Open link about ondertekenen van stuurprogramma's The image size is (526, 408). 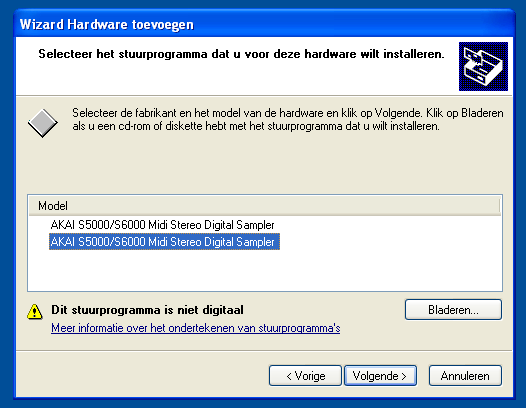click(x=196, y=328)
